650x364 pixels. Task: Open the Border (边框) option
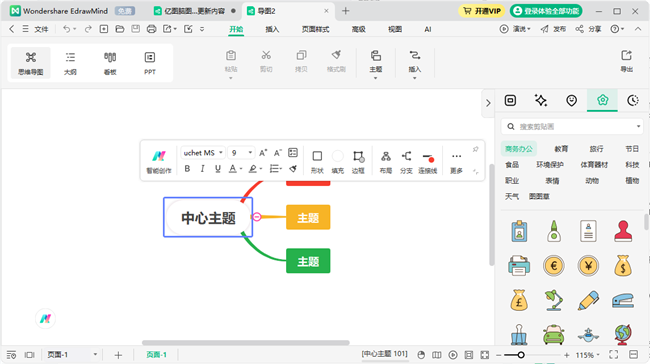click(358, 162)
